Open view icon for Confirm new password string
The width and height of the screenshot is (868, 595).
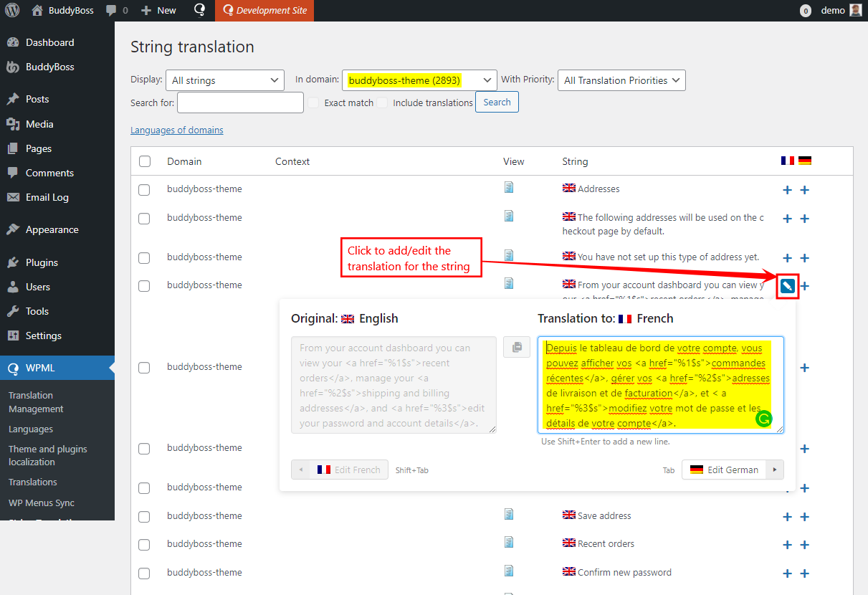click(509, 571)
